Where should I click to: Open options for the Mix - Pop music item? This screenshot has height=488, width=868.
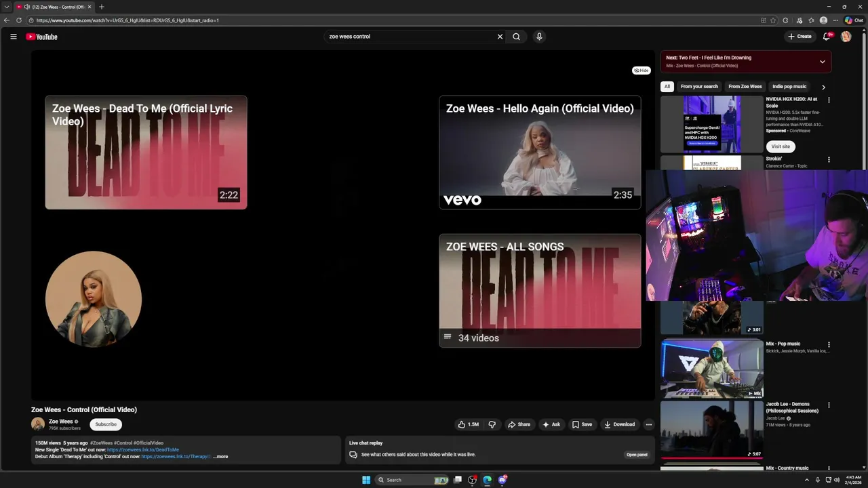point(829,344)
